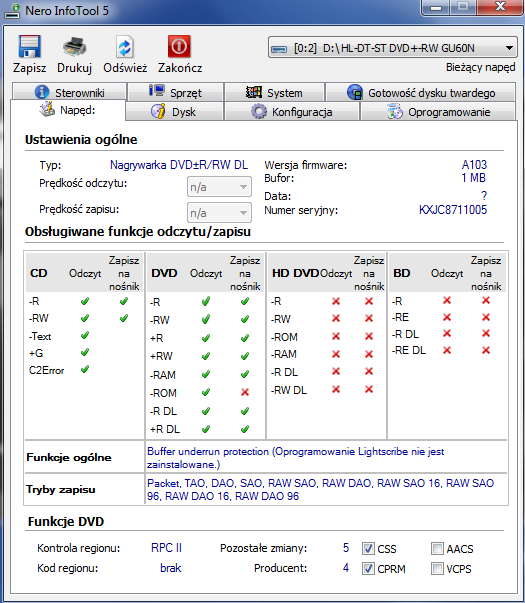Open the Gotowość dysku twardego tab
The width and height of the screenshot is (525, 603).
tap(420, 92)
